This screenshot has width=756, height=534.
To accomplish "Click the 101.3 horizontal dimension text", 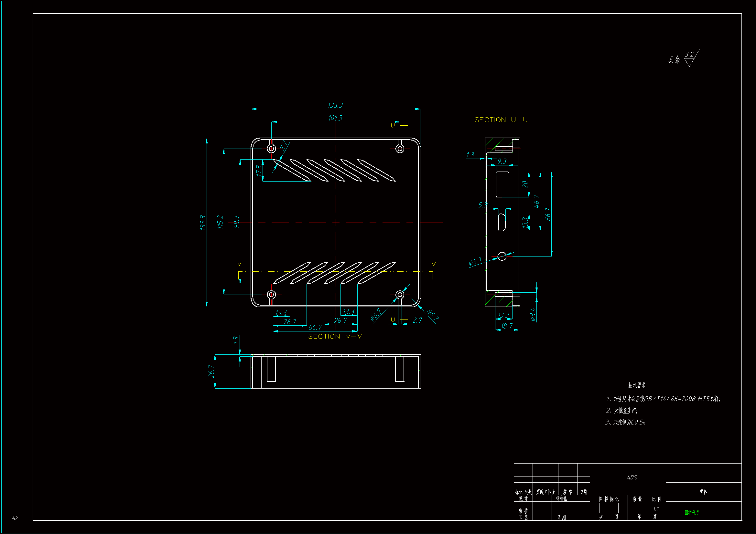I will (x=335, y=118).
